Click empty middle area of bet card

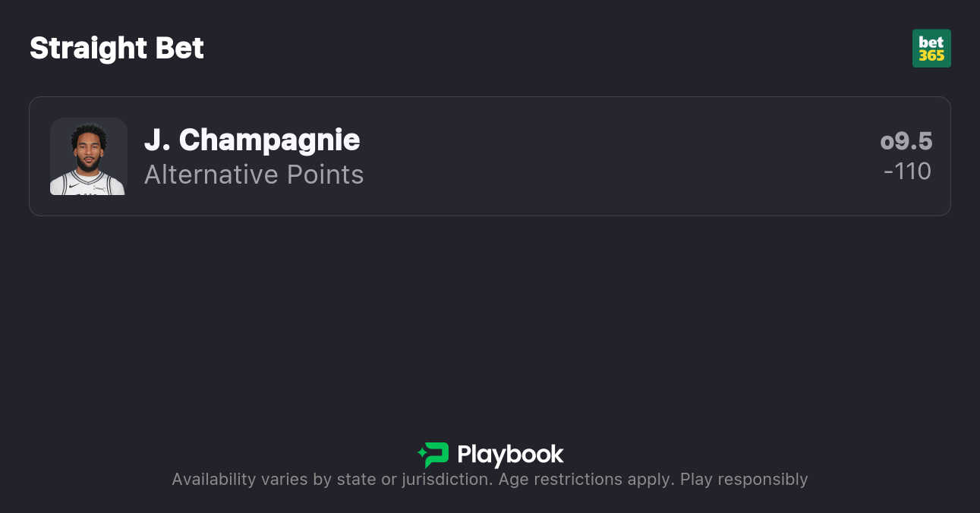click(x=607, y=156)
